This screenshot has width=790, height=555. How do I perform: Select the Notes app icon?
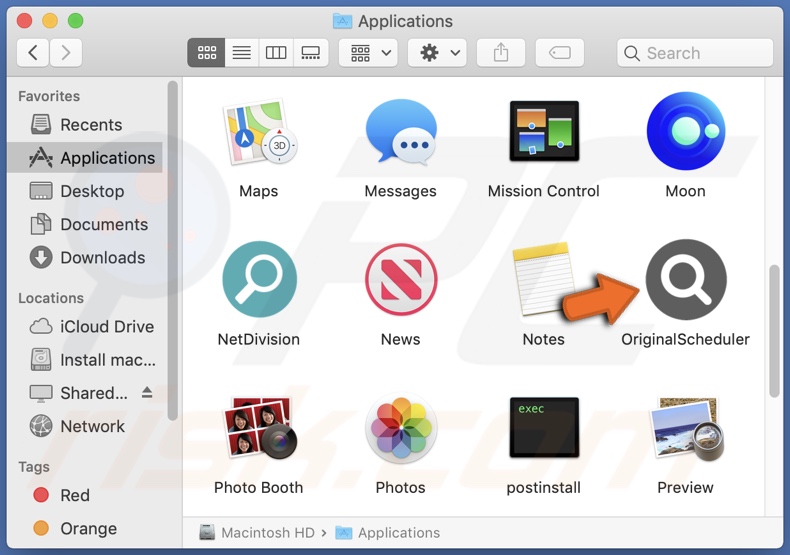pyautogui.click(x=543, y=279)
